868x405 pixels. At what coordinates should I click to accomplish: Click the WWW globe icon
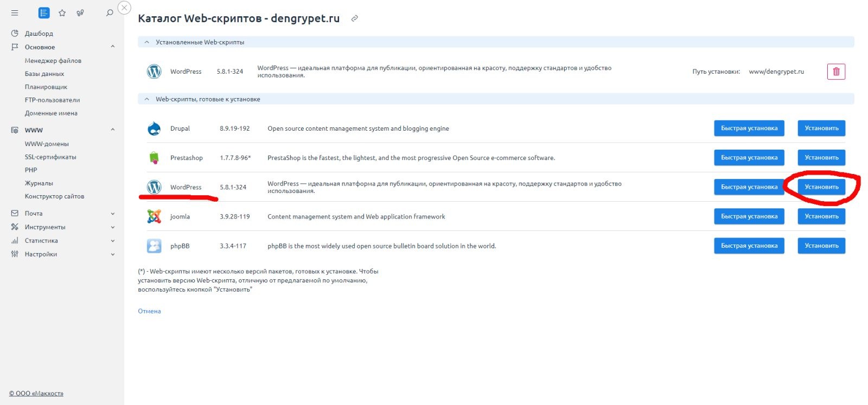[15, 130]
